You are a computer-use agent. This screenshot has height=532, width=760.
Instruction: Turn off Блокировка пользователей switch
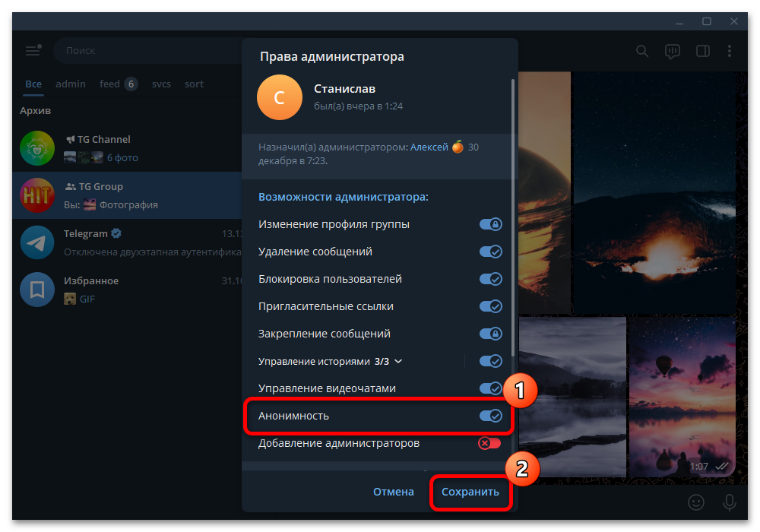[x=490, y=279]
